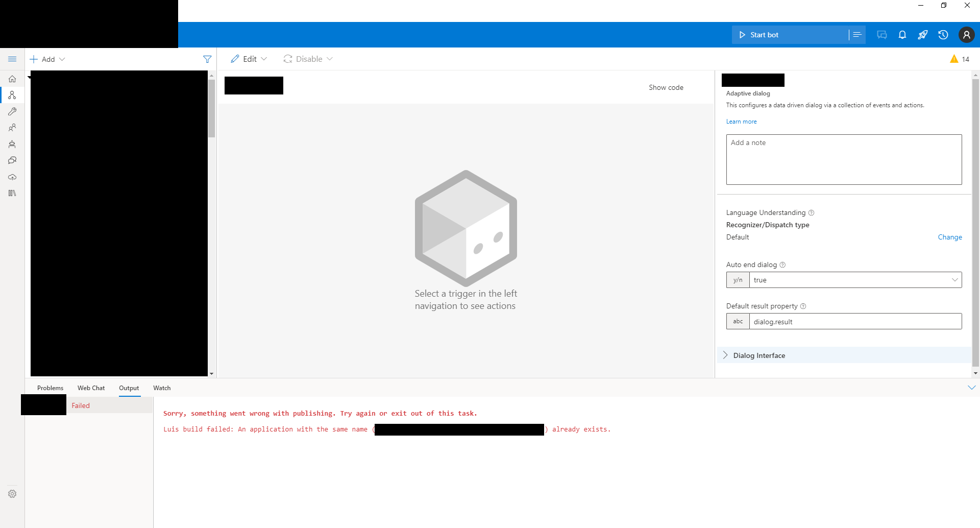Switch to the Web Chat tab

[x=91, y=388]
